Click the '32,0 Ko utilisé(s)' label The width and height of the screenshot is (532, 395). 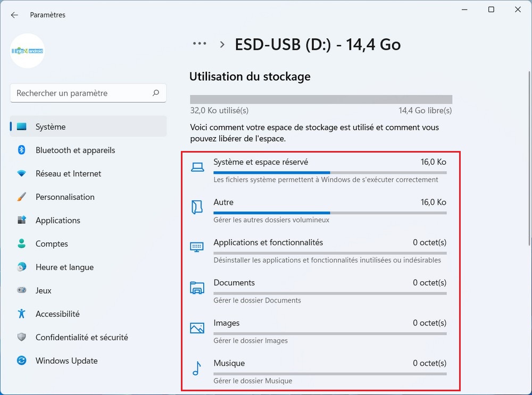pyautogui.click(x=219, y=111)
